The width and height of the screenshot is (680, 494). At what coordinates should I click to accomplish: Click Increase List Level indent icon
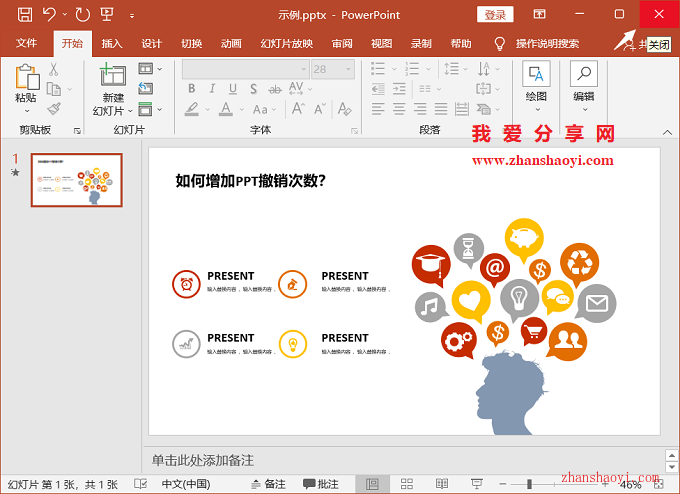coord(399,89)
